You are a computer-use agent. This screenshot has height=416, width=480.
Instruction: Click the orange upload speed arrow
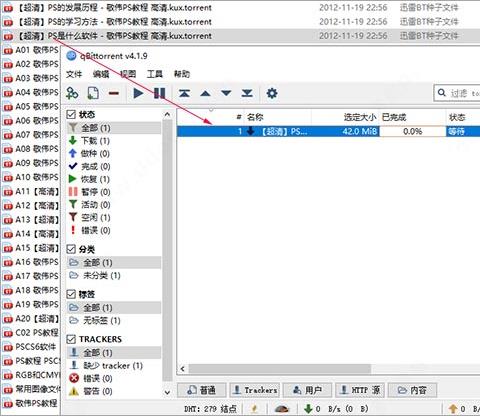point(453,409)
